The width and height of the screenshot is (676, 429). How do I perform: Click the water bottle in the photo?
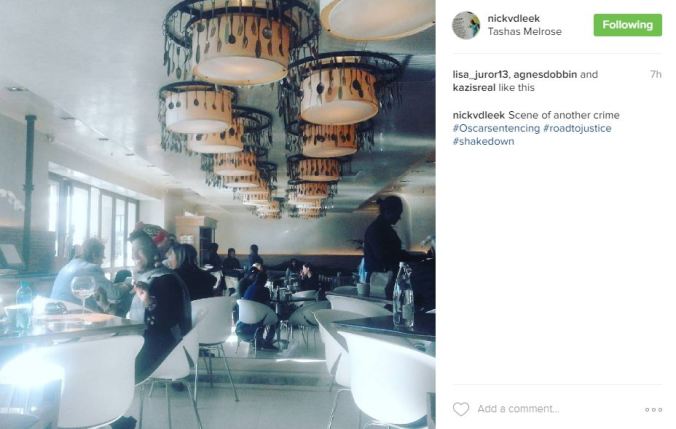click(403, 297)
